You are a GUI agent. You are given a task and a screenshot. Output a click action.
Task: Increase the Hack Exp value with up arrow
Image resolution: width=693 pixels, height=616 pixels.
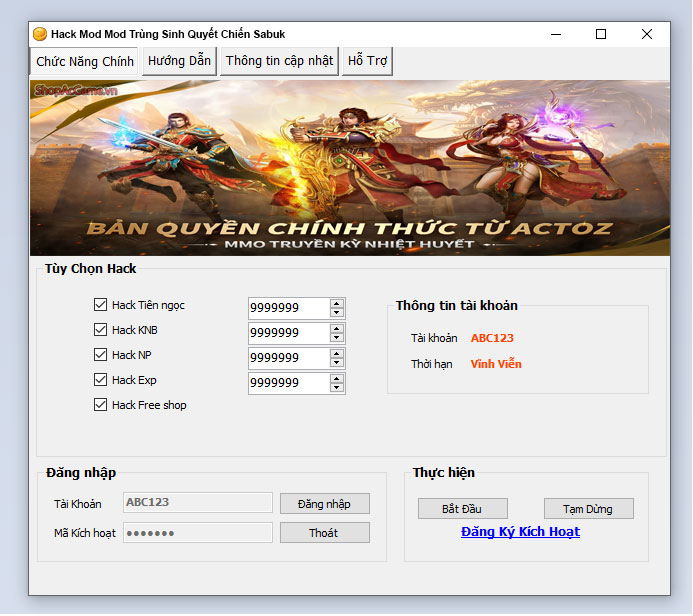(337, 379)
